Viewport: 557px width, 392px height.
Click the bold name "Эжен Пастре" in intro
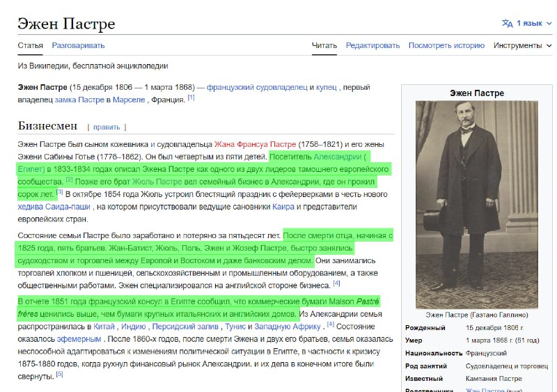pyautogui.click(x=42, y=88)
